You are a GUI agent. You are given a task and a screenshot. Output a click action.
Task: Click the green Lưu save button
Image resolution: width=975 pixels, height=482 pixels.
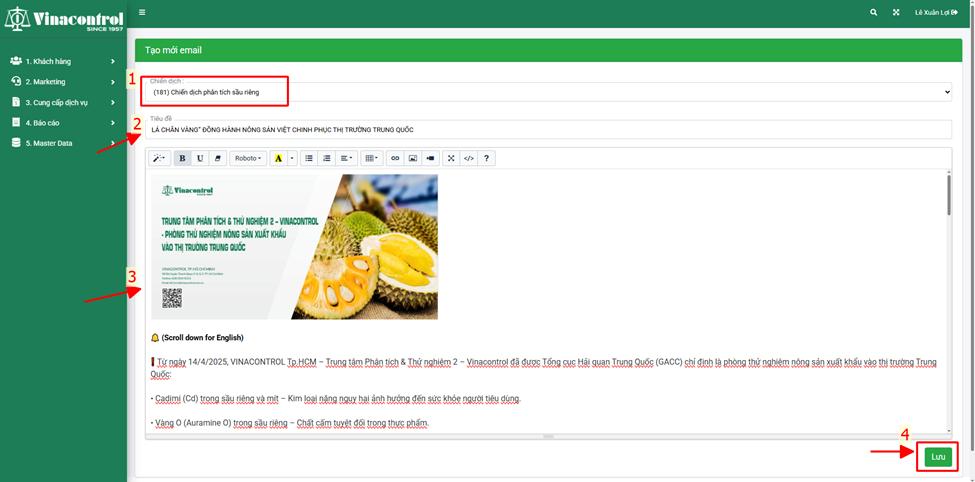(938, 457)
